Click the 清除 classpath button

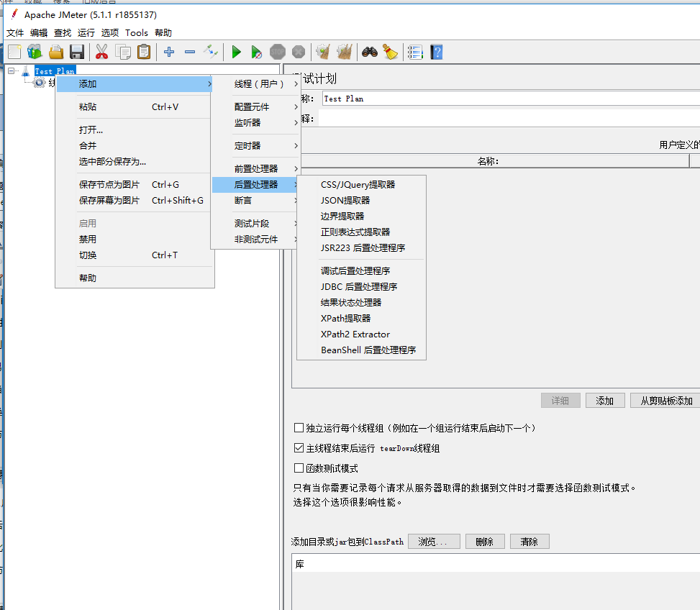[529, 541]
